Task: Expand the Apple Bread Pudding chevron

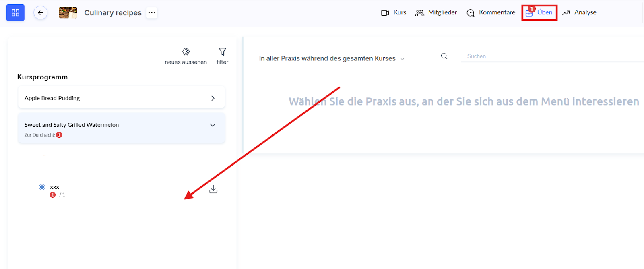Action: (213, 98)
